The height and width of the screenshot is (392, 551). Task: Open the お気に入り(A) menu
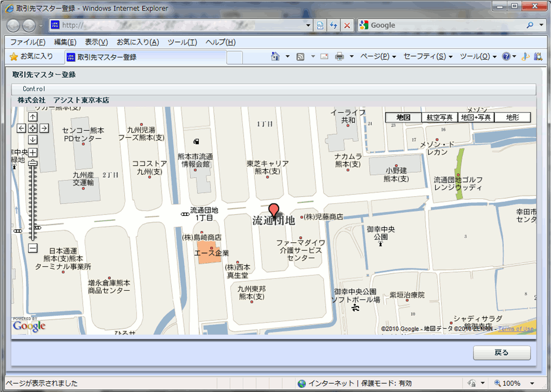click(138, 42)
